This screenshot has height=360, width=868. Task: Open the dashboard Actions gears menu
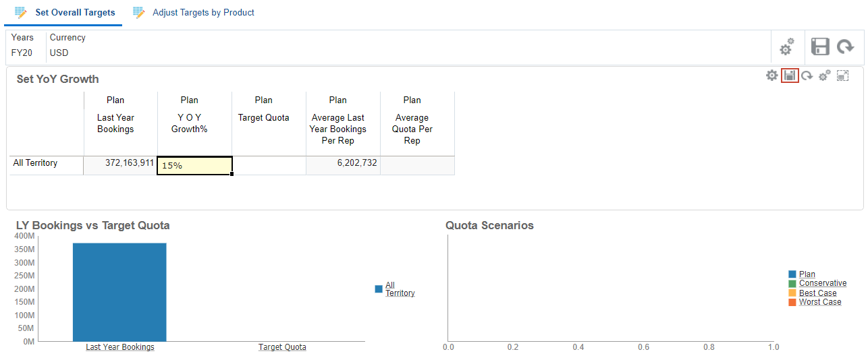coord(786,47)
